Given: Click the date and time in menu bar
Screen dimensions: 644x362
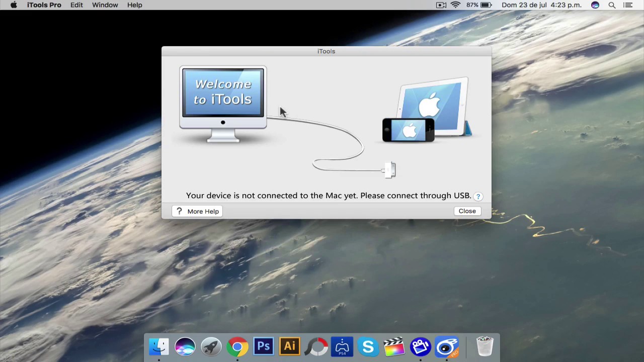Looking at the screenshot, I should coord(541,5).
